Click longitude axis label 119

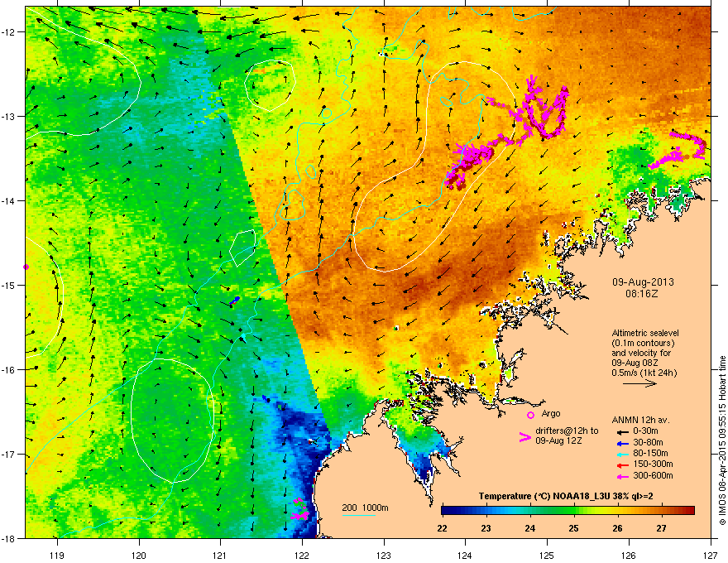click(x=56, y=556)
